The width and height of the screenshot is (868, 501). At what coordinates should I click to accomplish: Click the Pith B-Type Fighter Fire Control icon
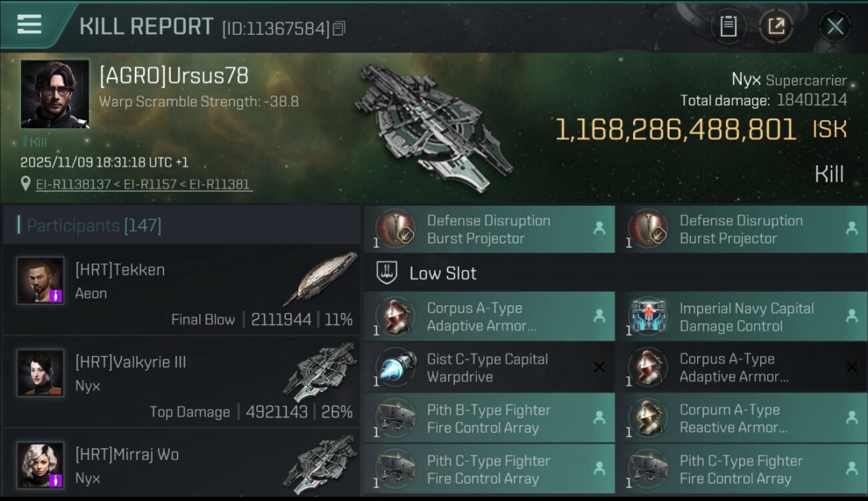click(x=396, y=419)
